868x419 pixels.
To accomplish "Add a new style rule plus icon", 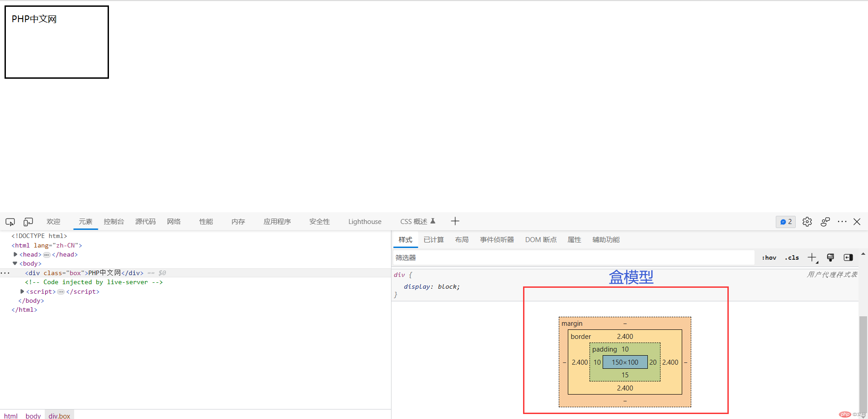I will pyautogui.click(x=812, y=257).
